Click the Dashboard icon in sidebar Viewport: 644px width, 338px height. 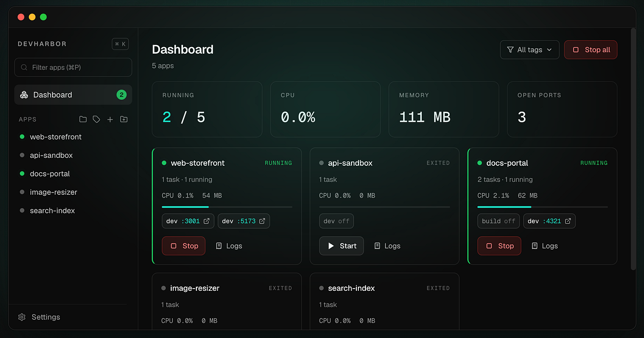(24, 95)
